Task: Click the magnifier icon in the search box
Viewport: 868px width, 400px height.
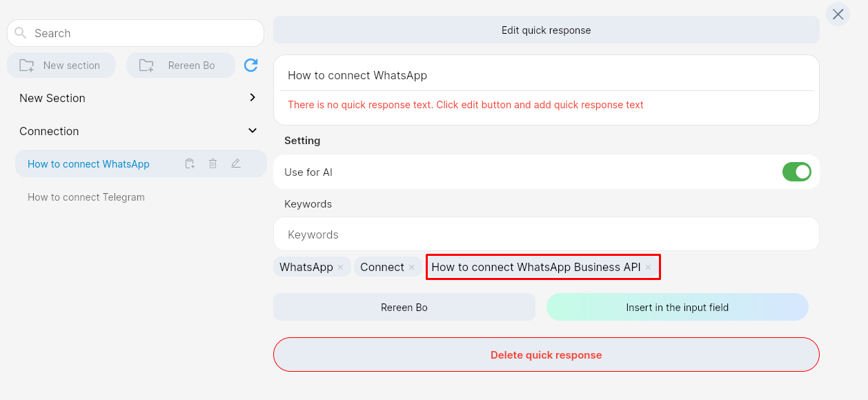Action: [x=21, y=33]
